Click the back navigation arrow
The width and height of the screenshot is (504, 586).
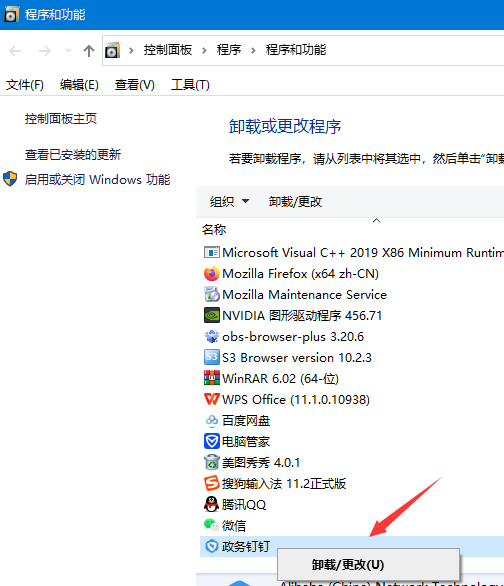(15, 51)
